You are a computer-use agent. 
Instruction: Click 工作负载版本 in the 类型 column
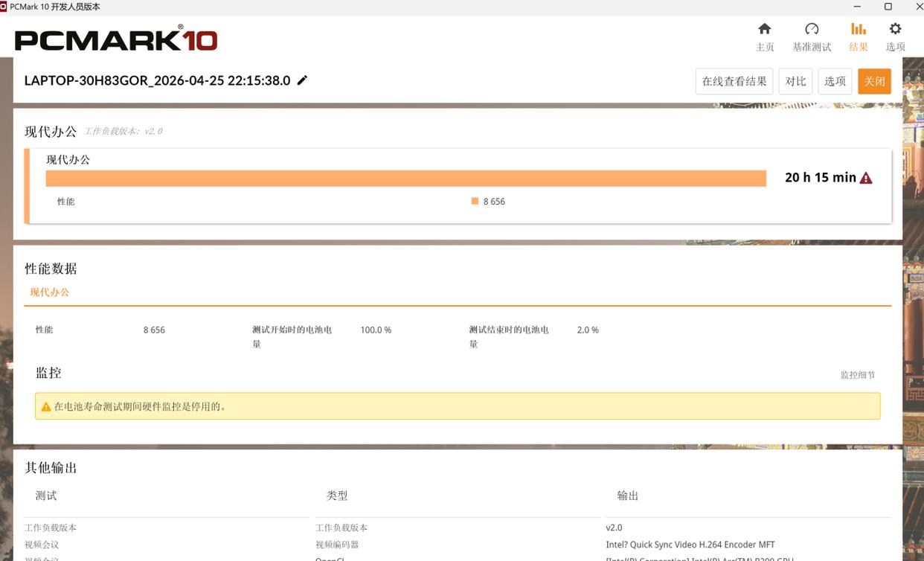pyautogui.click(x=341, y=528)
